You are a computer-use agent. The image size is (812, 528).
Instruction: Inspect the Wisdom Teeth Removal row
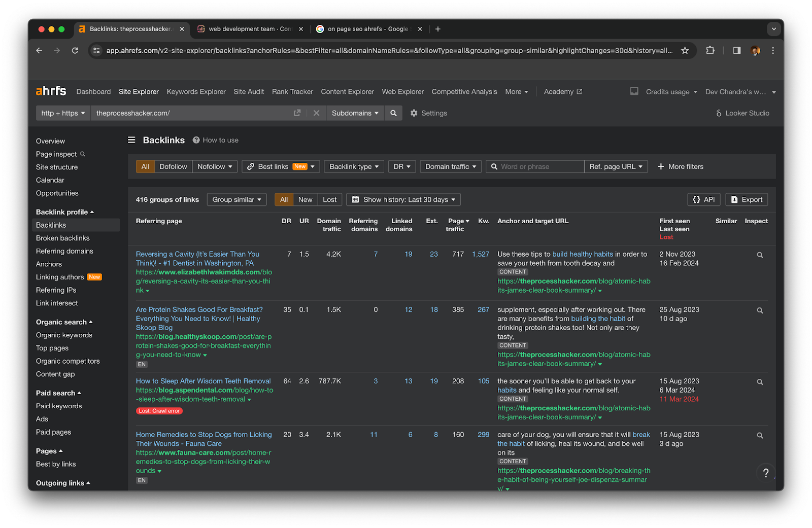click(760, 382)
